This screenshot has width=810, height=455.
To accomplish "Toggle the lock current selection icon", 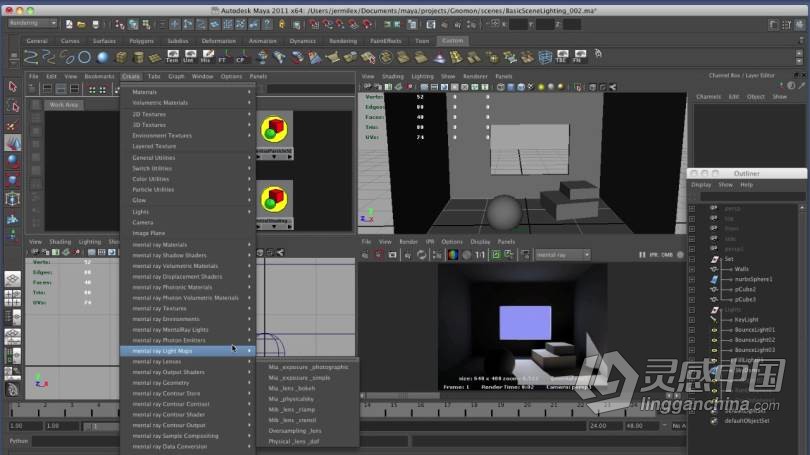I will click(x=282, y=24).
